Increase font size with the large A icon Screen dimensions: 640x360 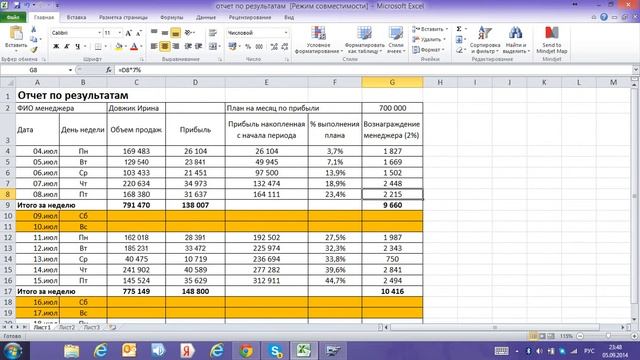click(129, 33)
